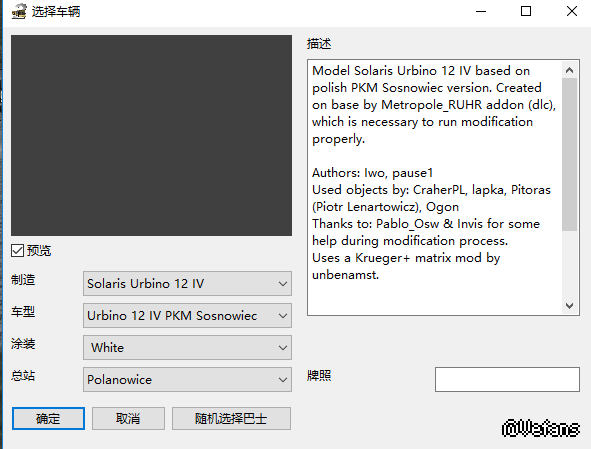Click the description scrollbar down arrow
The height and width of the screenshot is (449, 591).
[570, 305]
